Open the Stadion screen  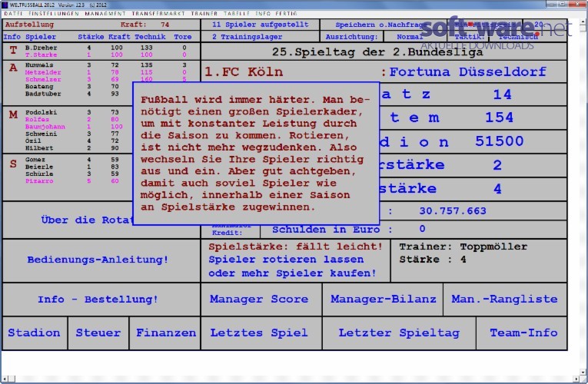coord(35,333)
